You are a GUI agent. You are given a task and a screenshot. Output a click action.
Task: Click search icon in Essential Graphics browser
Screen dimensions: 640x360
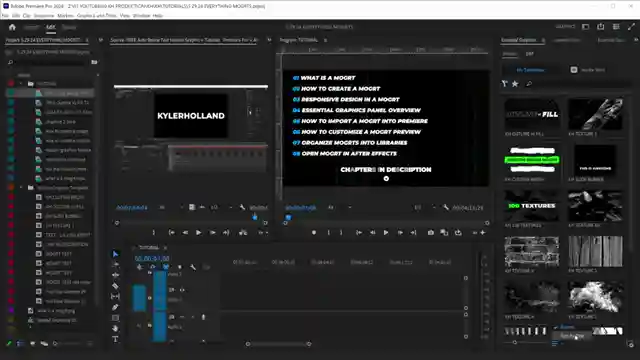(529, 84)
